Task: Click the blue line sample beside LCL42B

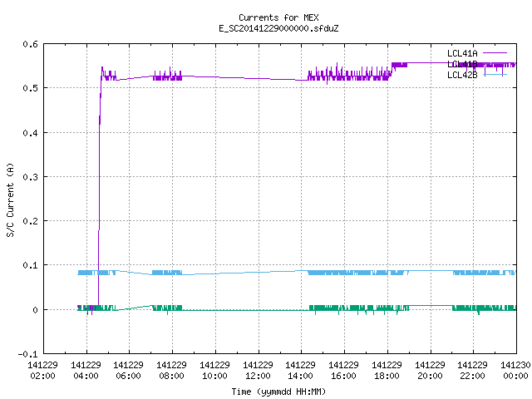Action: (x=495, y=75)
